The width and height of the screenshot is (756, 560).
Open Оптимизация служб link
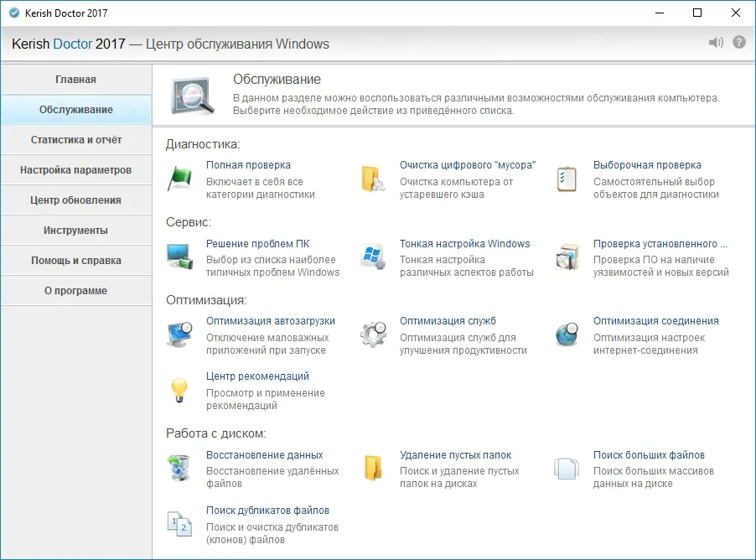(x=448, y=321)
